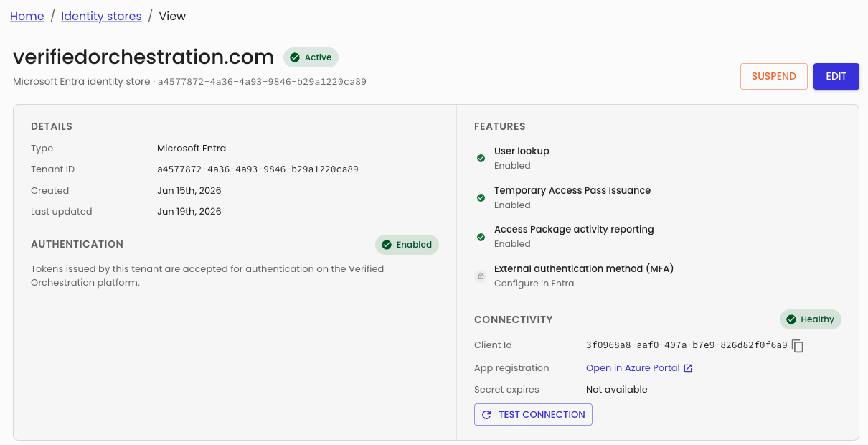Click the check icon in the Active badge

[x=294, y=57]
